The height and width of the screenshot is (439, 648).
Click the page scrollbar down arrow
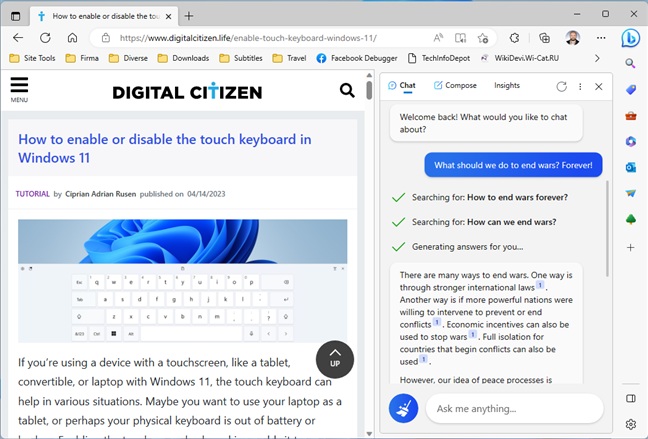(x=369, y=434)
